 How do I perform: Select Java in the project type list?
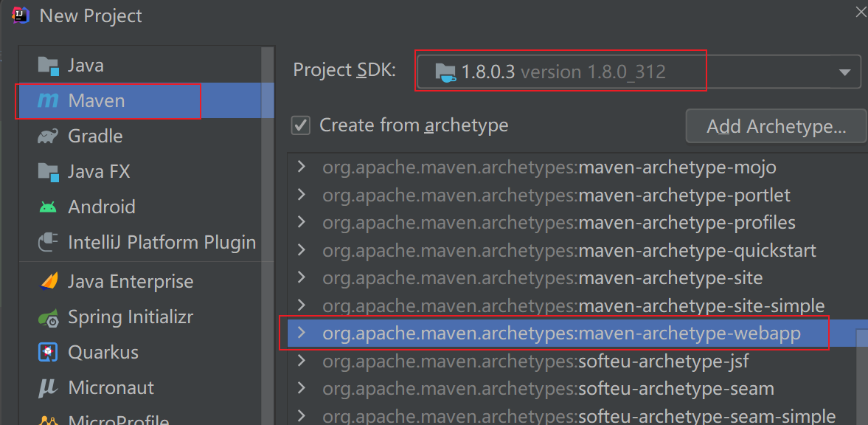point(146,66)
